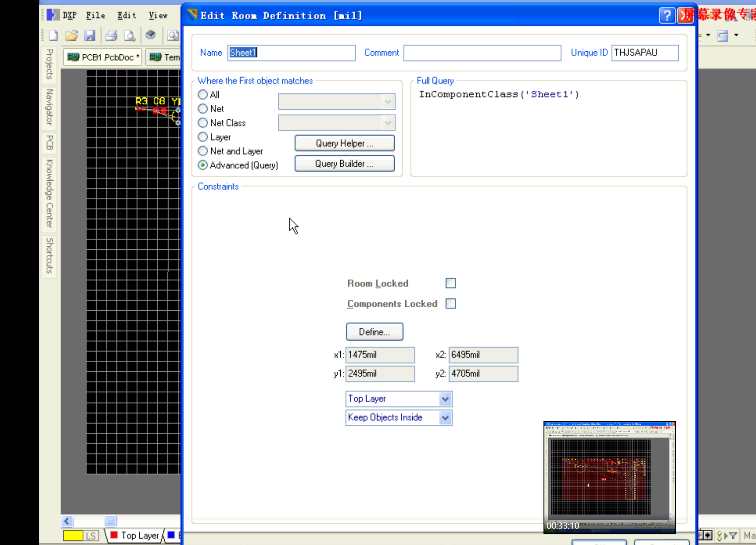Choose the Net Class radio option
This screenshot has height=545, width=756.
point(203,123)
